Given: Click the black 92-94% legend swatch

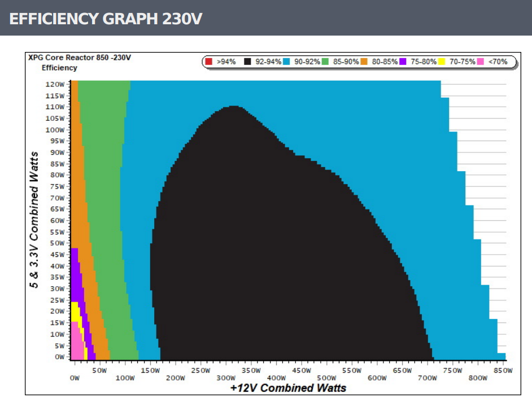Looking at the screenshot, I should (x=248, y=62).
